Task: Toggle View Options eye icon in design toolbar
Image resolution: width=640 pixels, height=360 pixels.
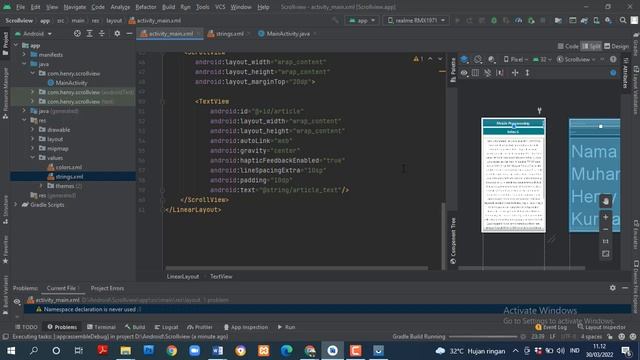Action: pyautogui.click(x=464, y=73)
